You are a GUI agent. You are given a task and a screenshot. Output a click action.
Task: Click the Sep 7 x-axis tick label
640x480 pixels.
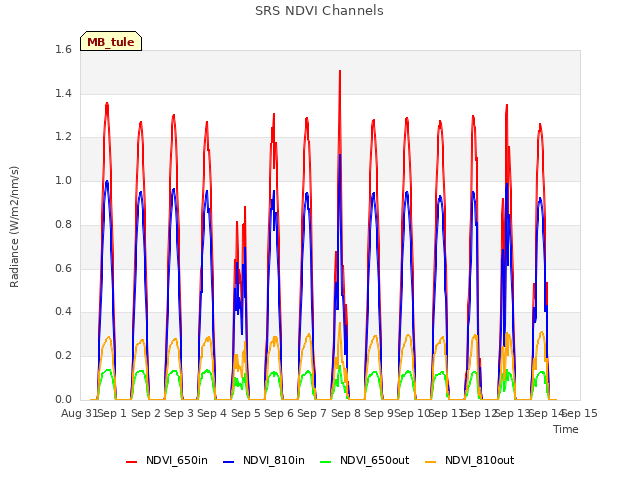click(312, 413)
